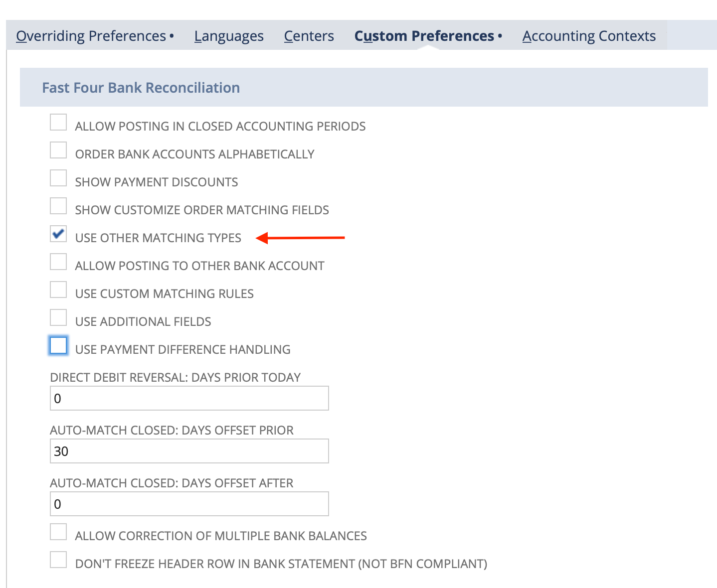Open the Accounting Contexts tab
The height and width of the screenshot is (588, 717).
click(x=589, y=35)
